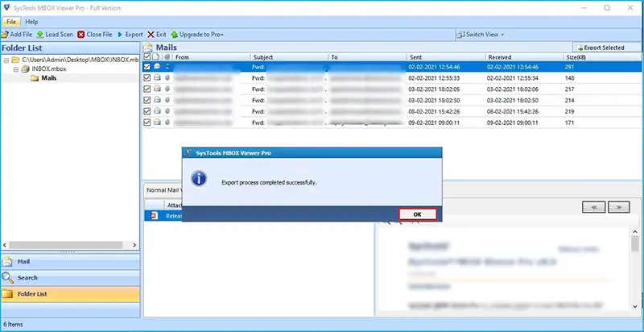644x332 pixels.
Task: Open the Folder List navigation pane
Action: [70, 294]
